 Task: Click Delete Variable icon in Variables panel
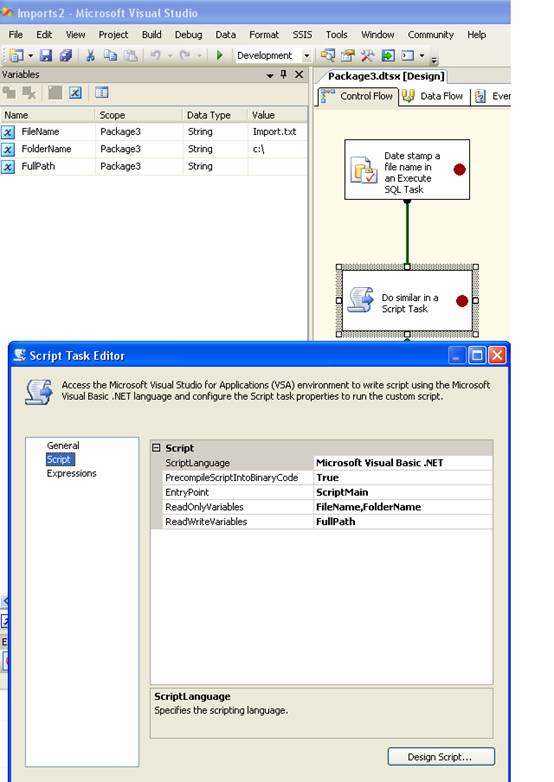click(x=29, y=93)
